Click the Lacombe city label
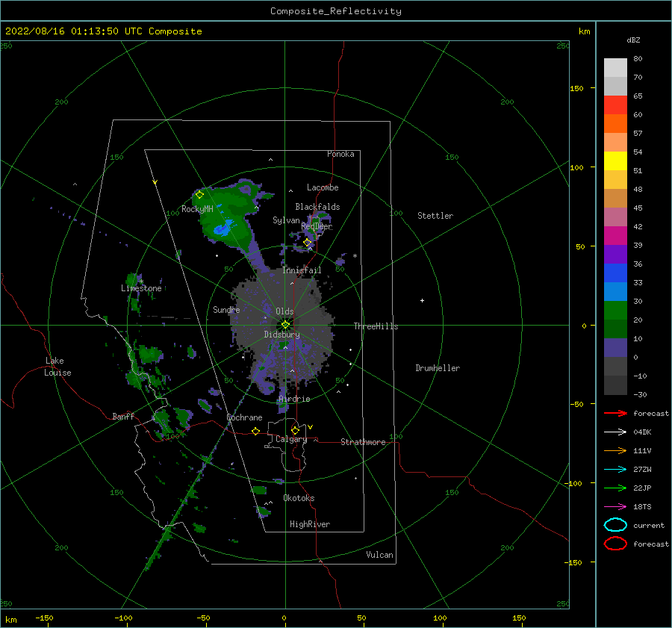Image resolution: width=672 pixels, height=628 pixels. [323, 187]
